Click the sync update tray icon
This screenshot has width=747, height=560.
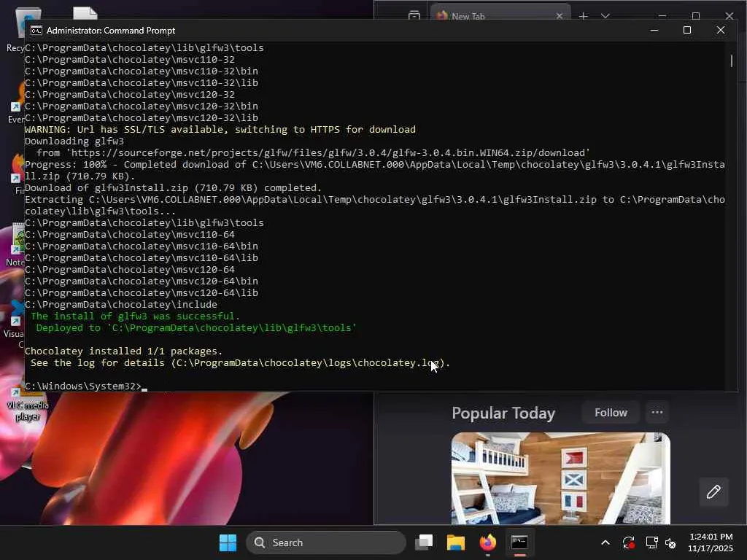[628, 542]
